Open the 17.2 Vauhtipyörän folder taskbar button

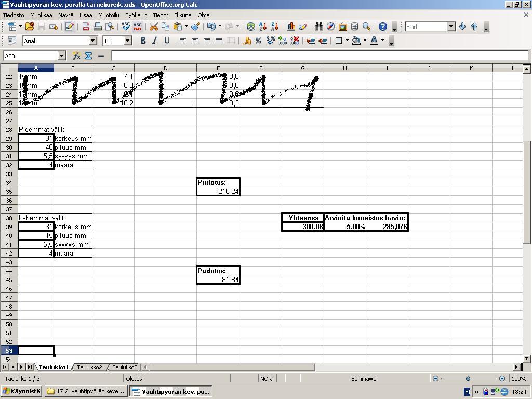pos(86,391)
